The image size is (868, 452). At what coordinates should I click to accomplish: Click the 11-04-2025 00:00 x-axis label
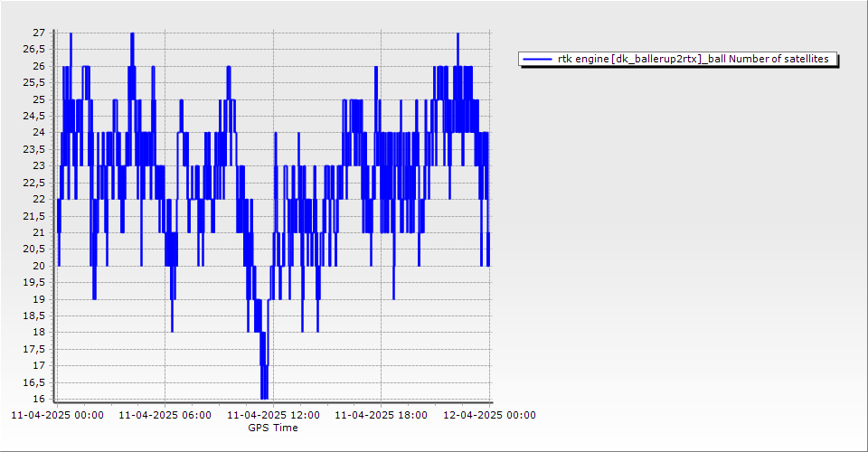[x=56, y=416]
